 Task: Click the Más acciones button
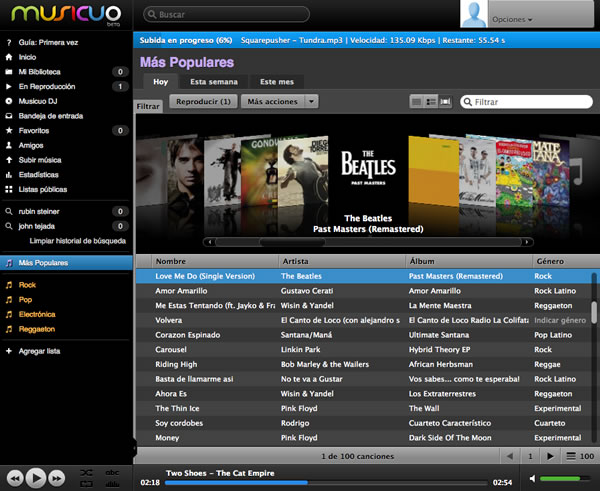272,101
